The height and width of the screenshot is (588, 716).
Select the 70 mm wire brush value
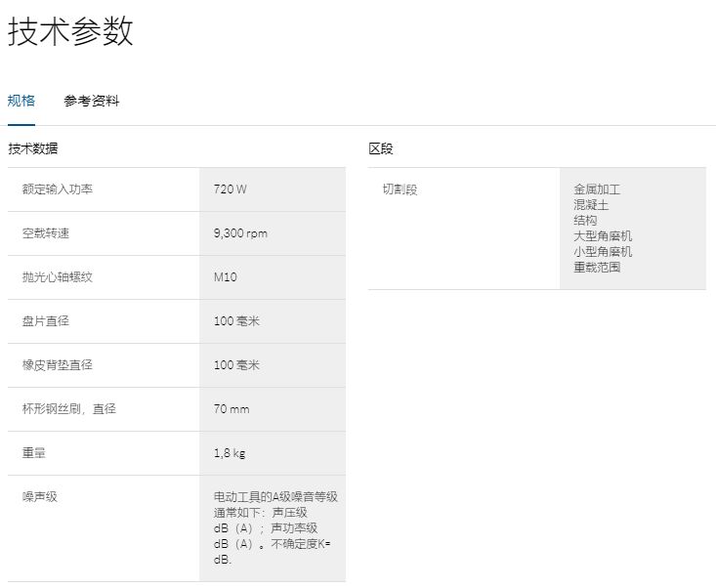coord(232,409)
